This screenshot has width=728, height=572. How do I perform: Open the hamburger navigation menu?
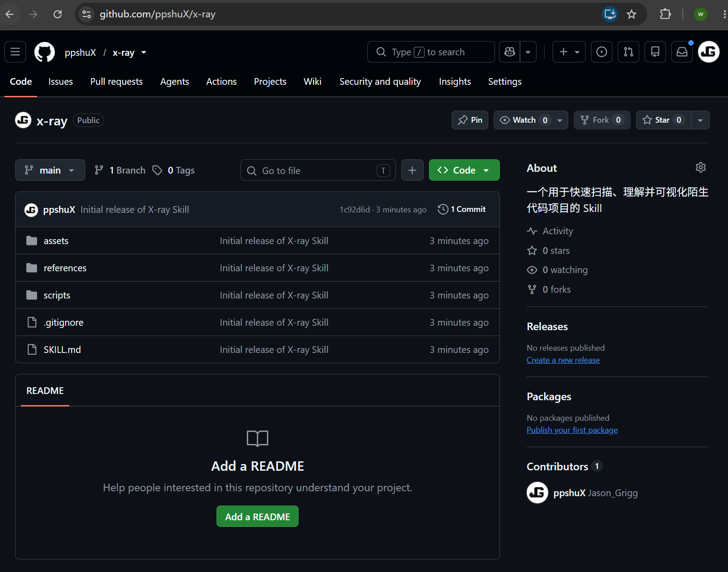(15, 52)
